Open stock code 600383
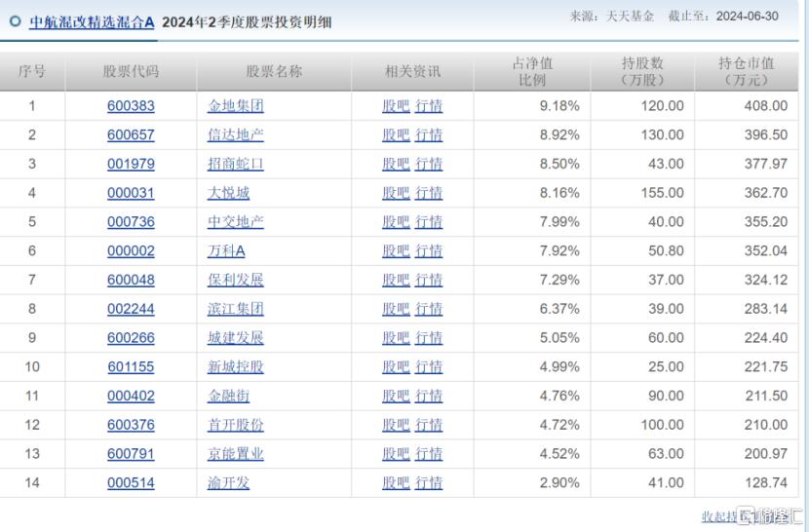The height and width of the screenshot is (532, 809). [x=131, y=106]
